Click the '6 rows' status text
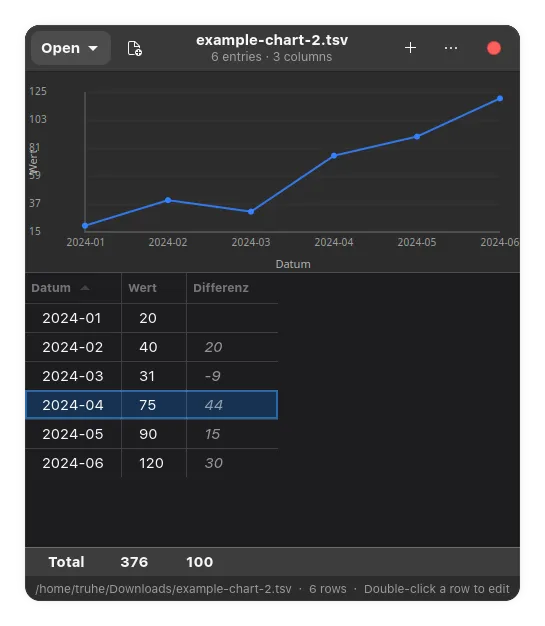 [x=327, y=589]
